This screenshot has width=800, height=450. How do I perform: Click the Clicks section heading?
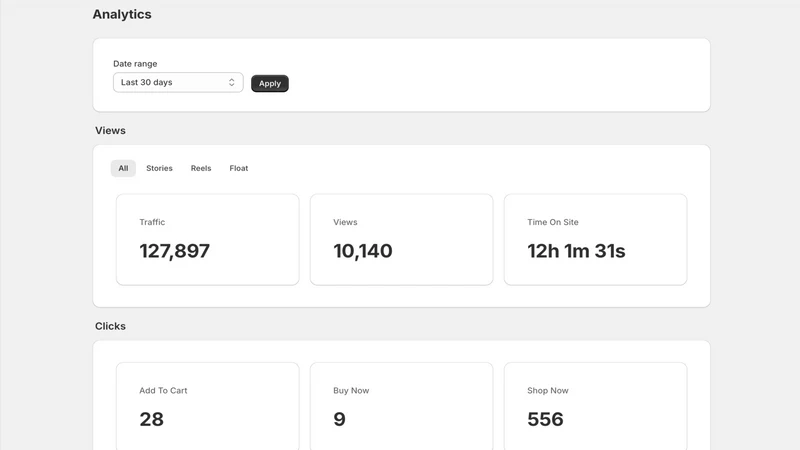110,326
